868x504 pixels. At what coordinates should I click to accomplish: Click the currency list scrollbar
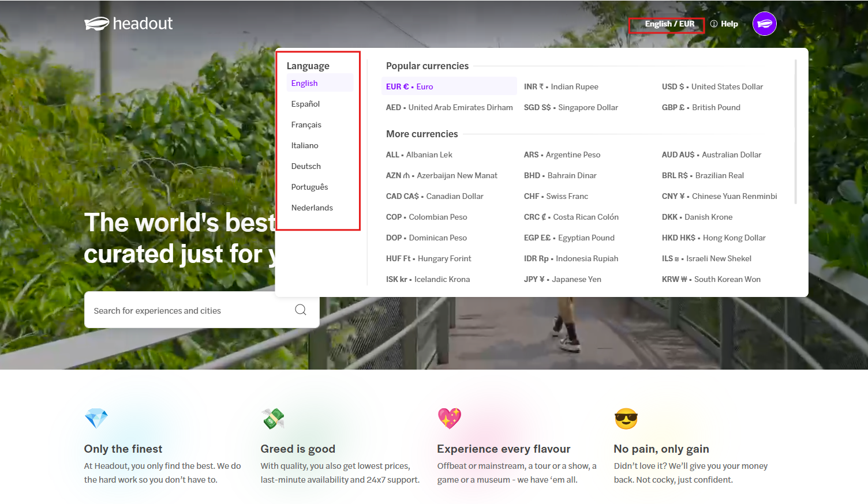[795, 133]
